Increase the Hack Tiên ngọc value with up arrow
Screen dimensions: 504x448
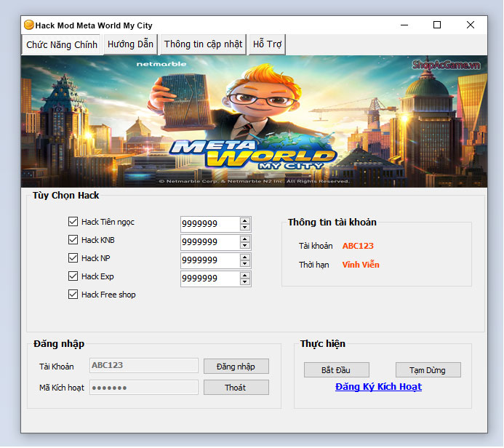[245, 220]
